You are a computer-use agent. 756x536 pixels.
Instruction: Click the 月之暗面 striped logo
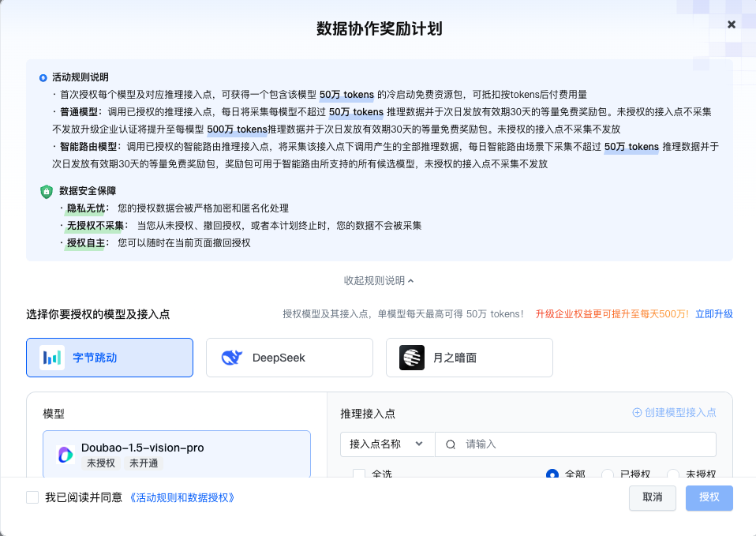(x=412, y=358)
